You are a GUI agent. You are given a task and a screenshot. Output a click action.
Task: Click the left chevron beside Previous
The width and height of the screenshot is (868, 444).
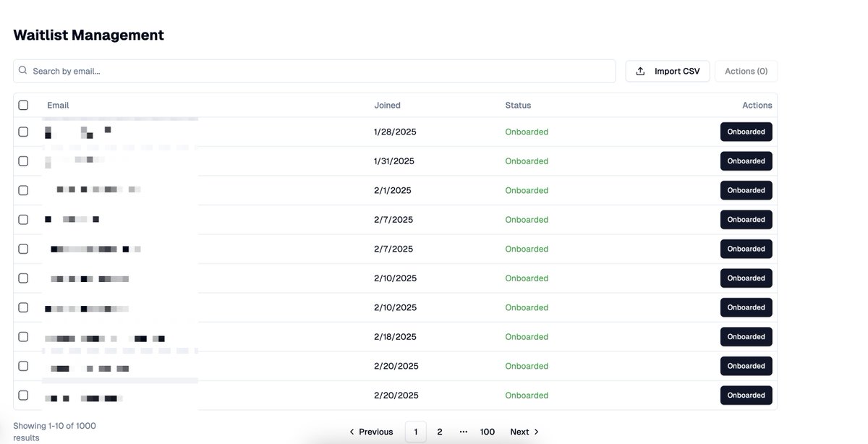352,432
